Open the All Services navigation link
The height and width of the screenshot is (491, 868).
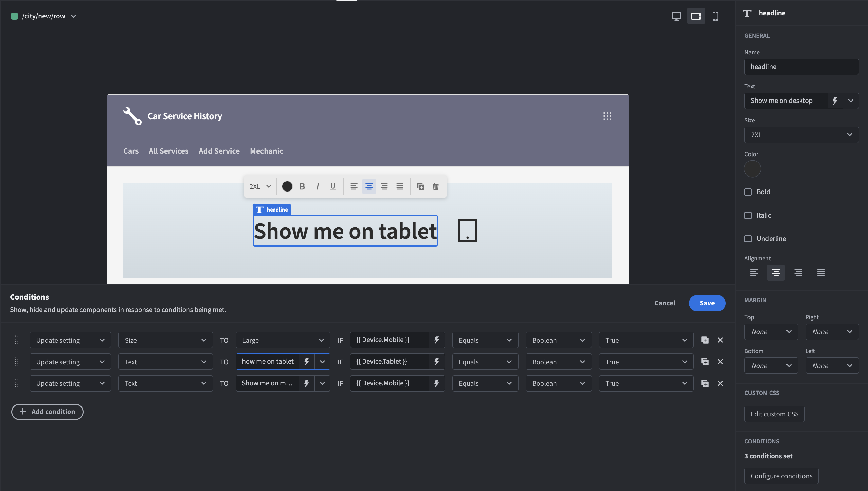168,151
